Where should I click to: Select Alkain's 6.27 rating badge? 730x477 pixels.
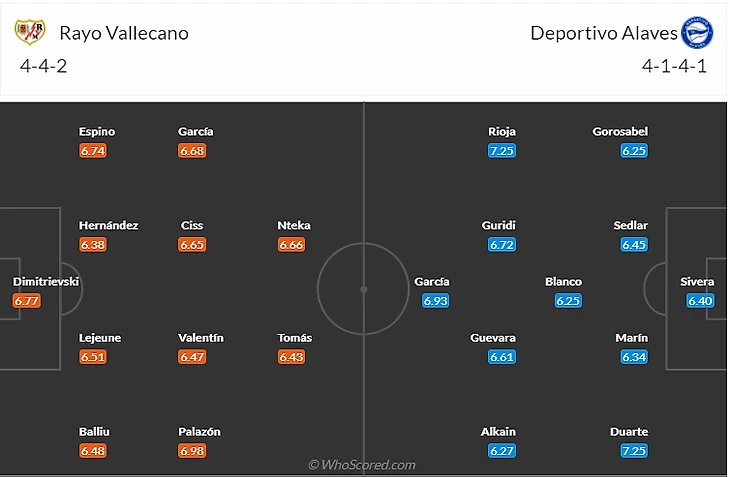pos(501,451)
